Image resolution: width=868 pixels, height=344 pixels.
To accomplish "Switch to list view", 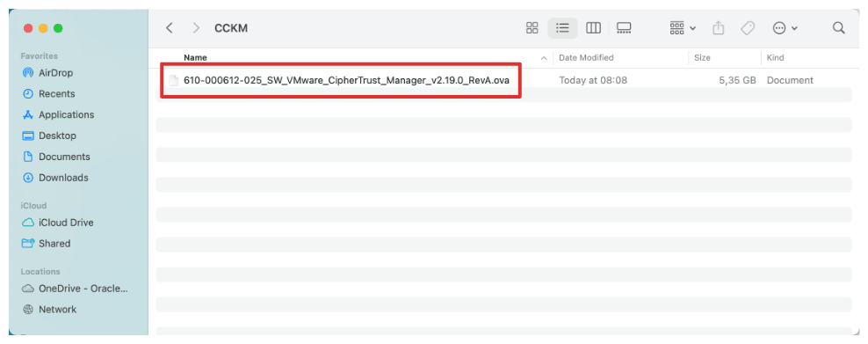I will point(562,28).
